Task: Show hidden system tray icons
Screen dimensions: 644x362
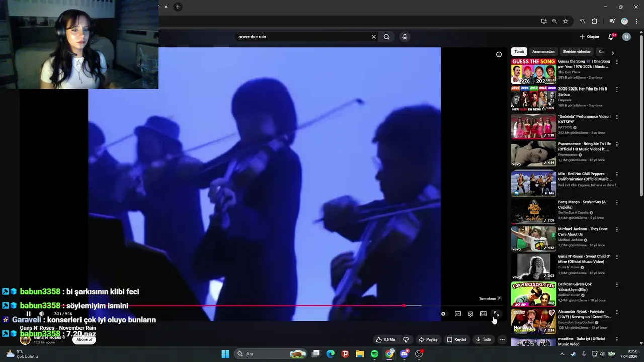Action: tap(562, 354)
